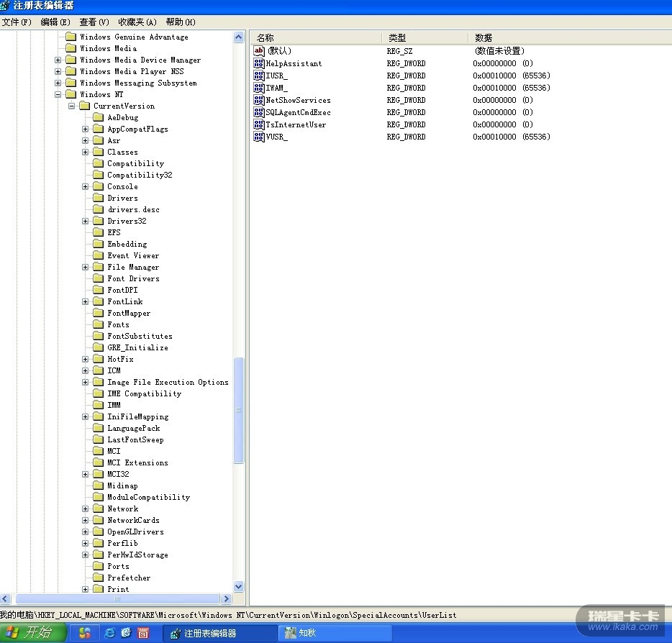Select the SQLAgentCmdExec value icon
The image size is (672, 643).
259,112
